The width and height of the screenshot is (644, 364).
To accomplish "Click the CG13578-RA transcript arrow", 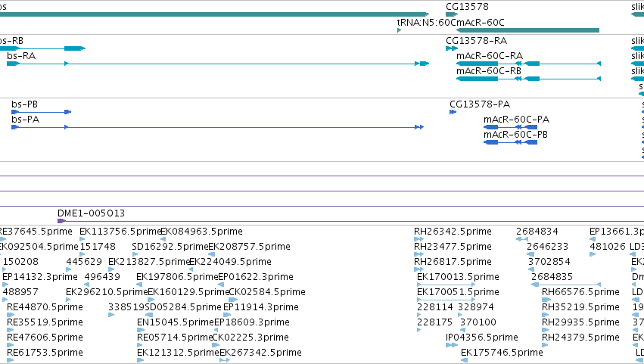I will [452, 48].
